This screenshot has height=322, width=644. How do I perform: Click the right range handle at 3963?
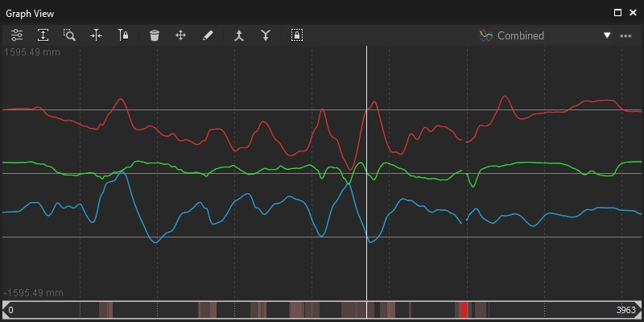638,310
